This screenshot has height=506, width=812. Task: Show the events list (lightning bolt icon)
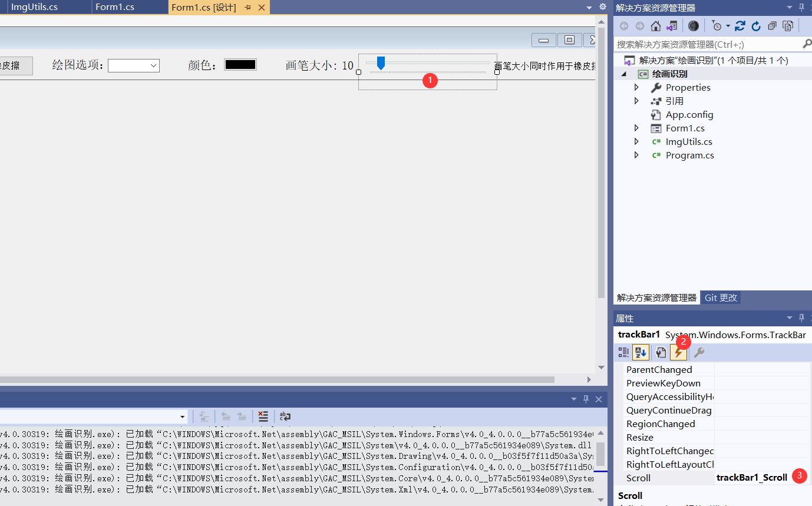pos(678,352)
